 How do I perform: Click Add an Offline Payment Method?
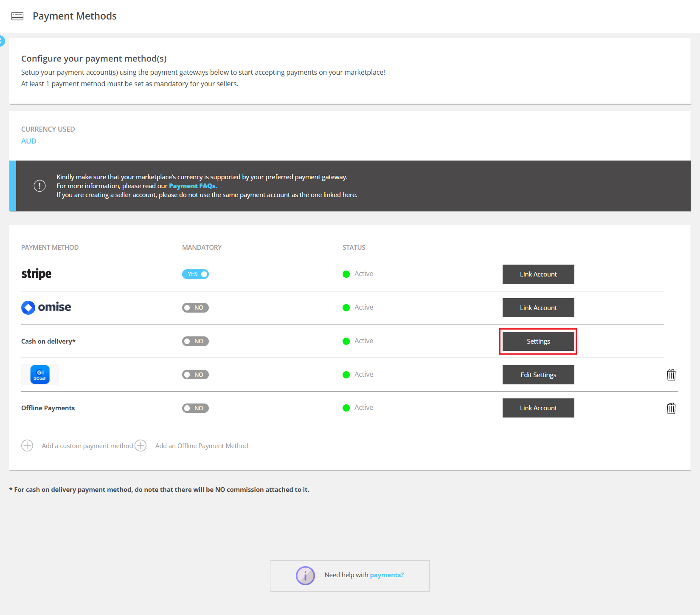202,446
